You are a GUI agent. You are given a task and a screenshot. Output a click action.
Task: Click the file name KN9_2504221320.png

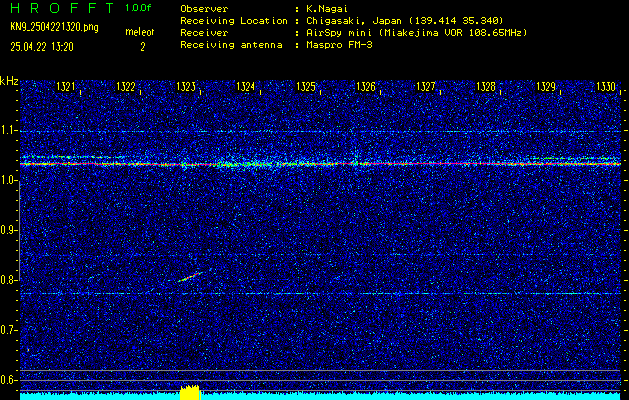[x=54, y=27]
